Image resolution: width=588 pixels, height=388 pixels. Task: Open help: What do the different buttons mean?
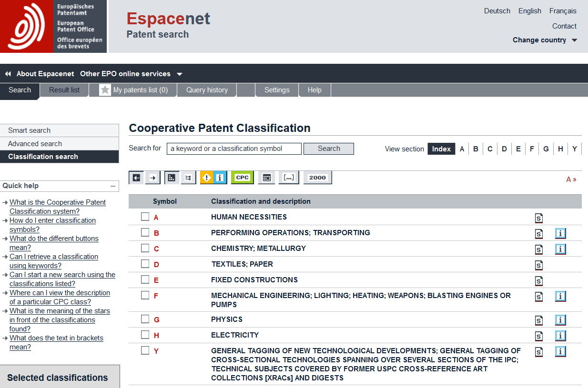54,243
